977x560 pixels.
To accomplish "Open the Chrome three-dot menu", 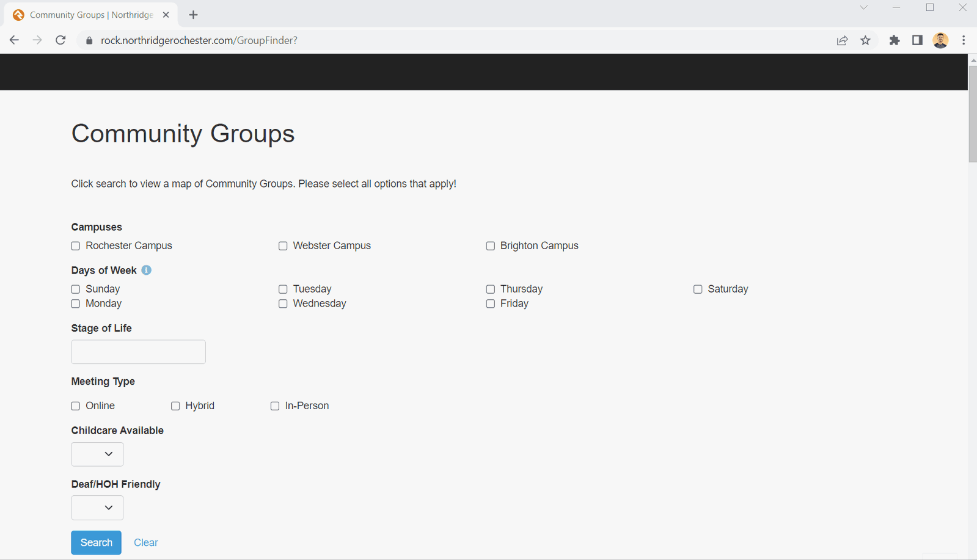I will click(964, 40).
